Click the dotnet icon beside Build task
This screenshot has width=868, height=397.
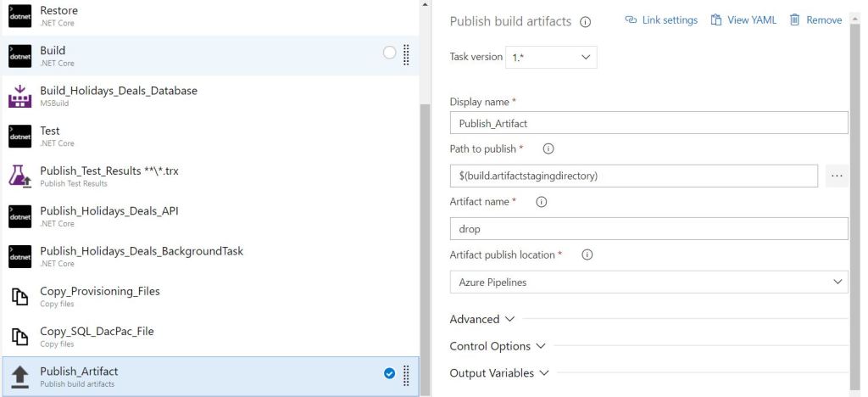(x=20, y=56)
